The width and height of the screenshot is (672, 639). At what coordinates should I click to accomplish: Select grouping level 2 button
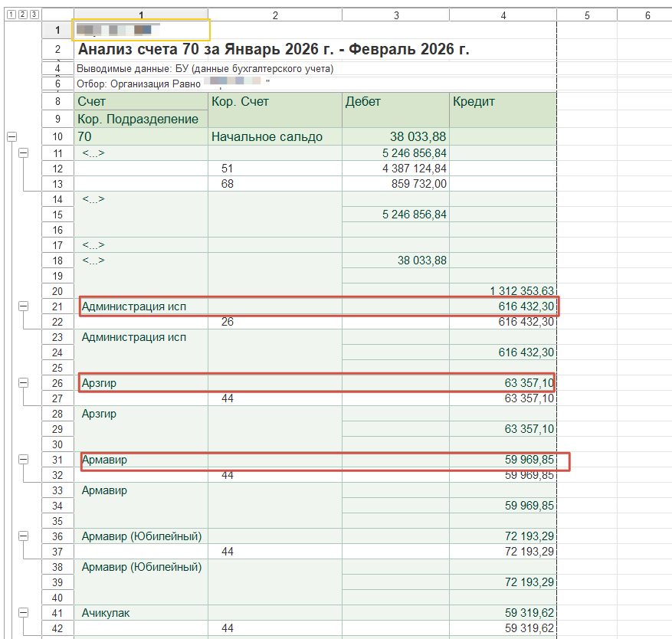pyautogui.click(x=23, y=15)
